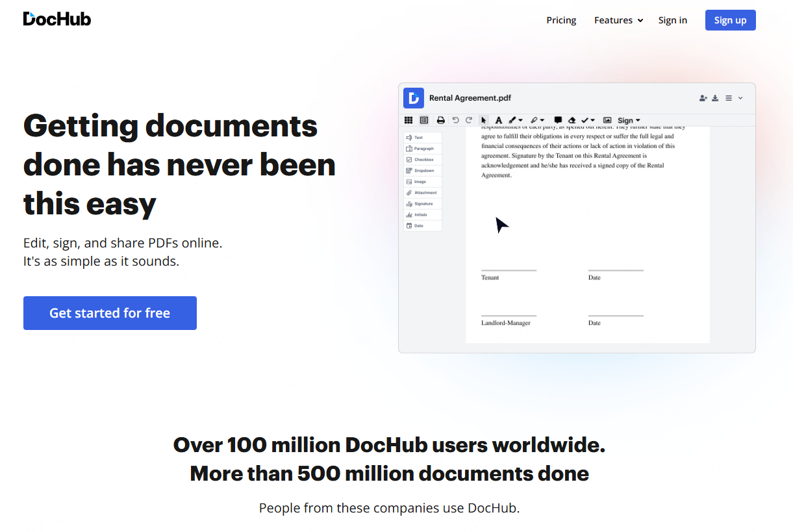
Task: Open the Features dropdown in the navigation
Action: (618, 20)
